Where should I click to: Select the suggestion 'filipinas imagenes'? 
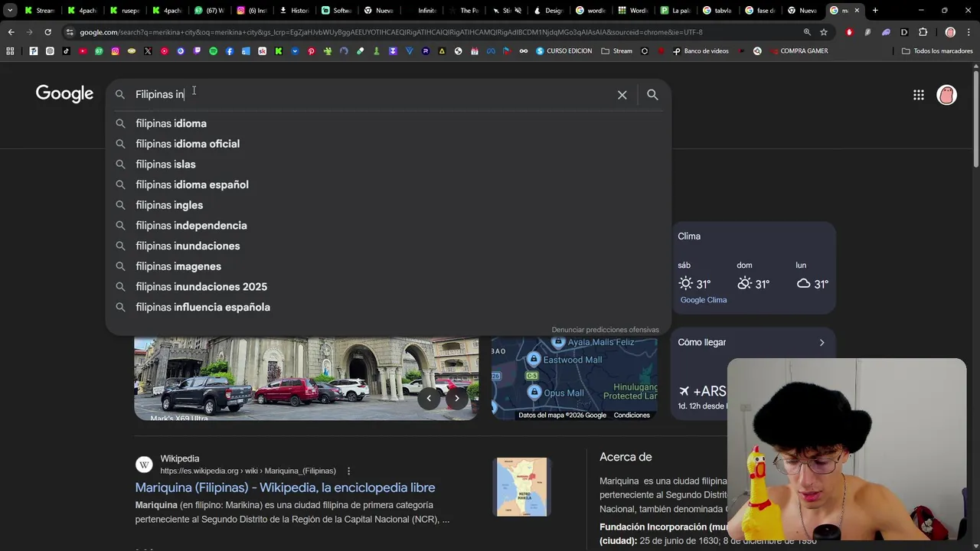389,266
